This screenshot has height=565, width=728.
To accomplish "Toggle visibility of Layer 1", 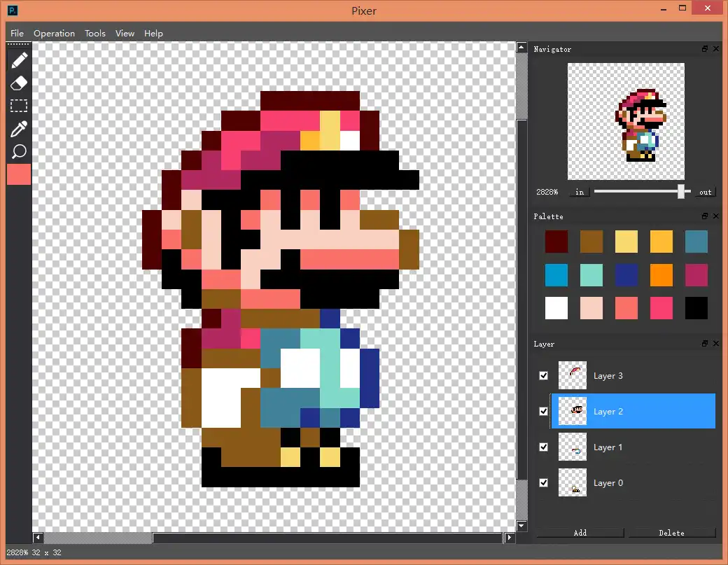I will 544,447.
